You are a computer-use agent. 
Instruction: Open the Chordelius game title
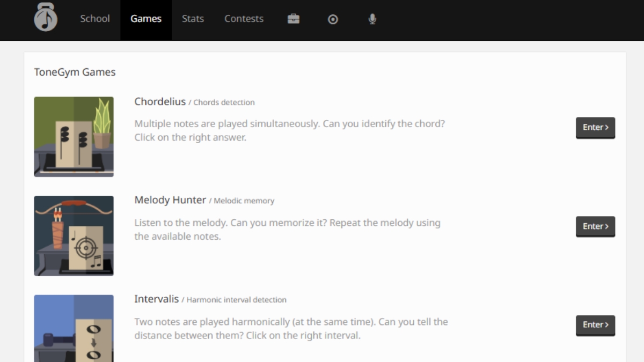[160, 101]
